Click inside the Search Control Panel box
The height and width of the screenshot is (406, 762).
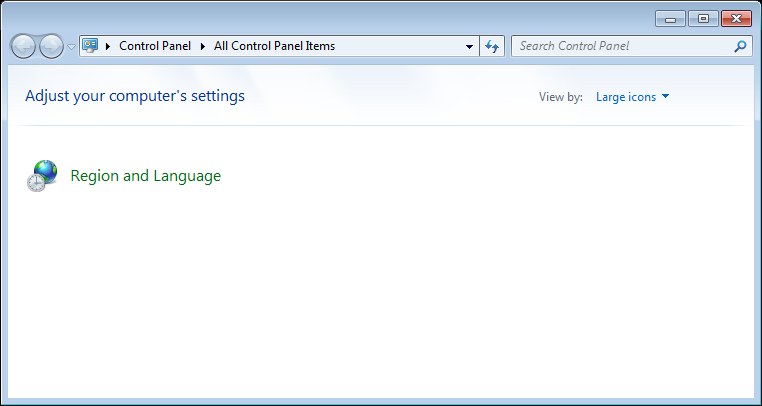(x=620, y=46)
